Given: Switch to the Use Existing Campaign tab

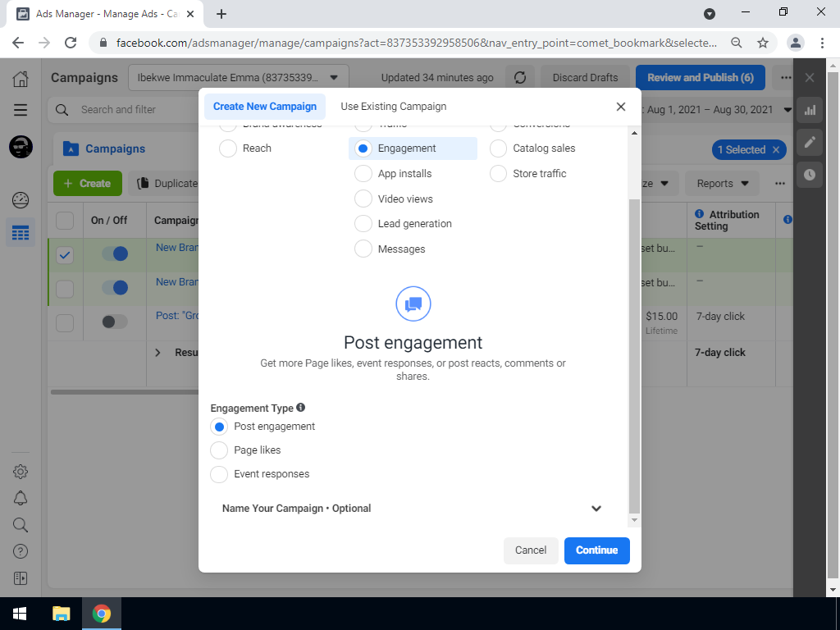Looking at the screenshot, I should click(x=393, y=107).
